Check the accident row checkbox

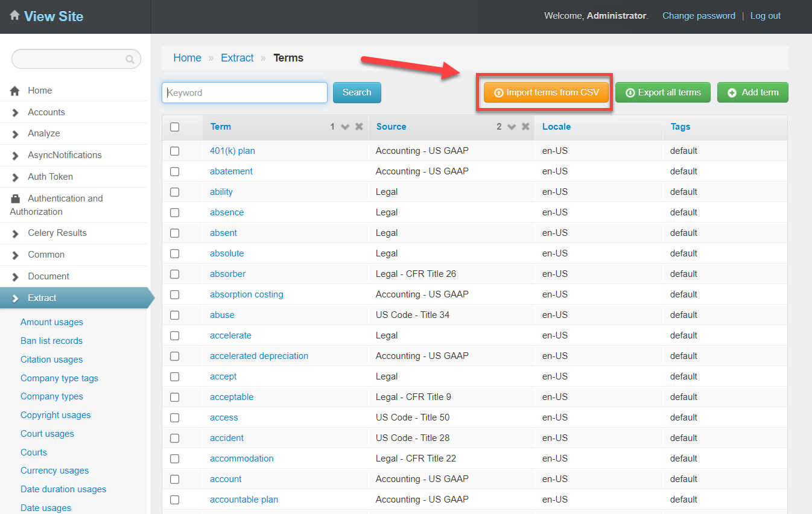[175, 438]
